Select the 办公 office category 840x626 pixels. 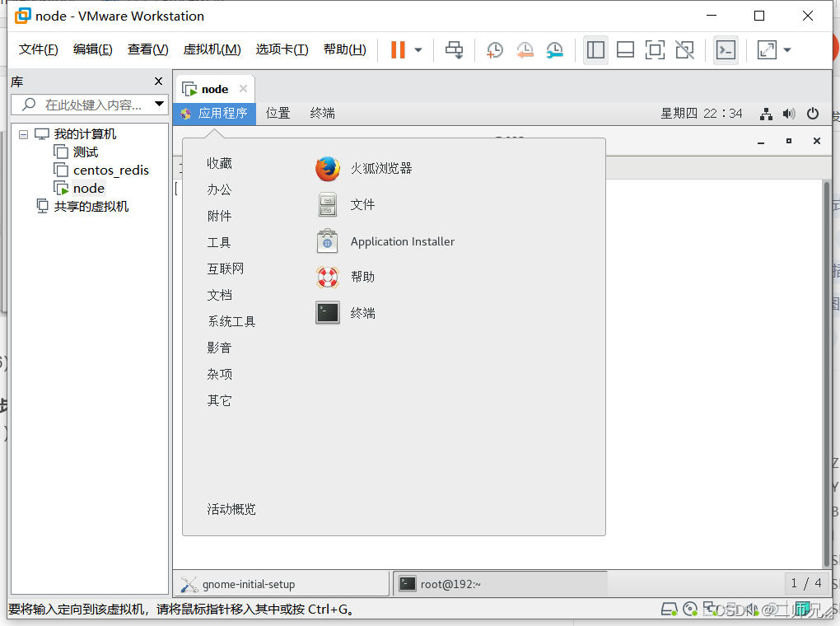tap(219, 189)
